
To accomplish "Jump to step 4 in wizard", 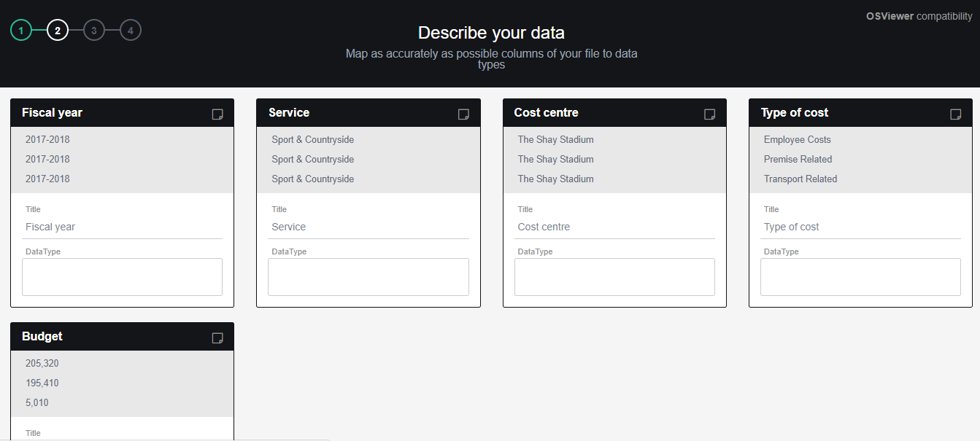I will tap(131, 30).
